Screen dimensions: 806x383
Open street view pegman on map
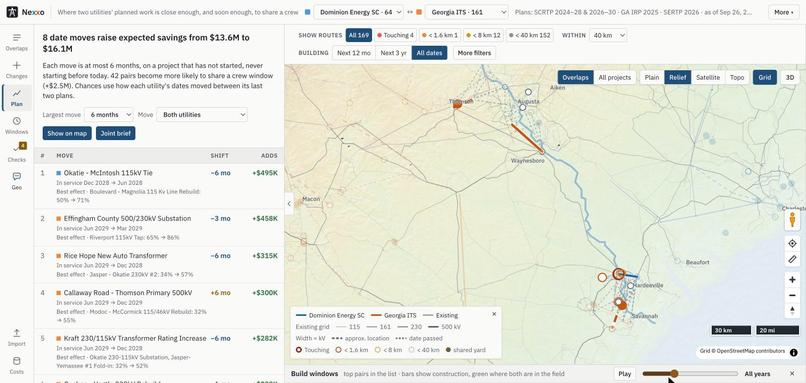tap(792, 220)
